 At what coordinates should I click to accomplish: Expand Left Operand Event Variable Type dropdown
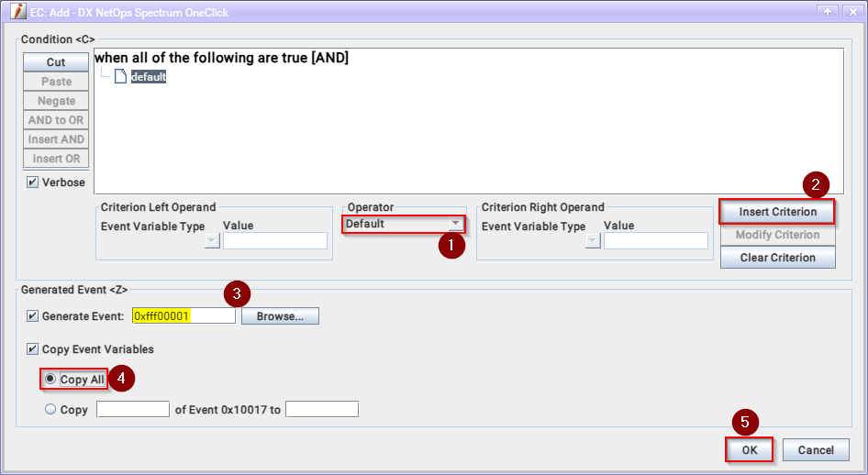(x=212, y=241)
